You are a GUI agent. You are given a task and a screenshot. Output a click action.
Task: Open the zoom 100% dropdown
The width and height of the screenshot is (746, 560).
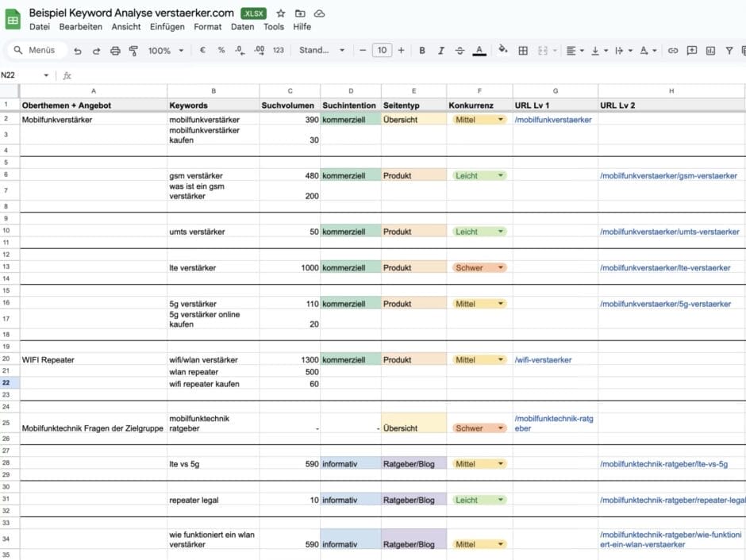point(166,51)
